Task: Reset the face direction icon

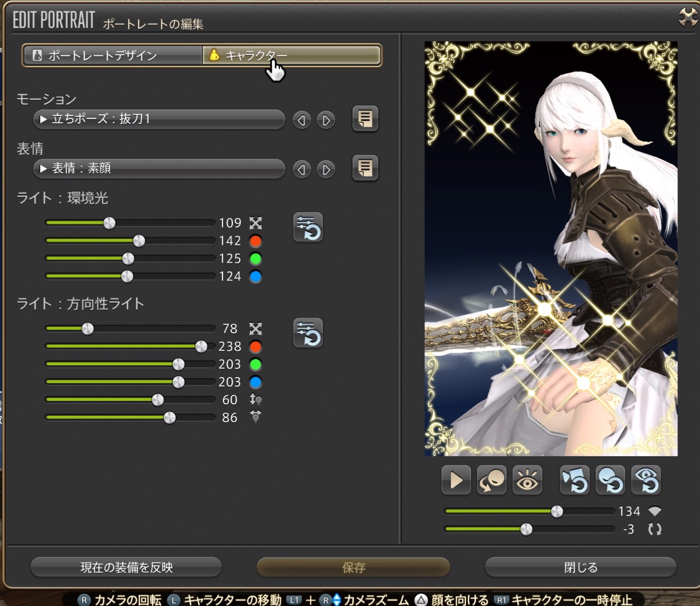Action: (x=610, y=480)
